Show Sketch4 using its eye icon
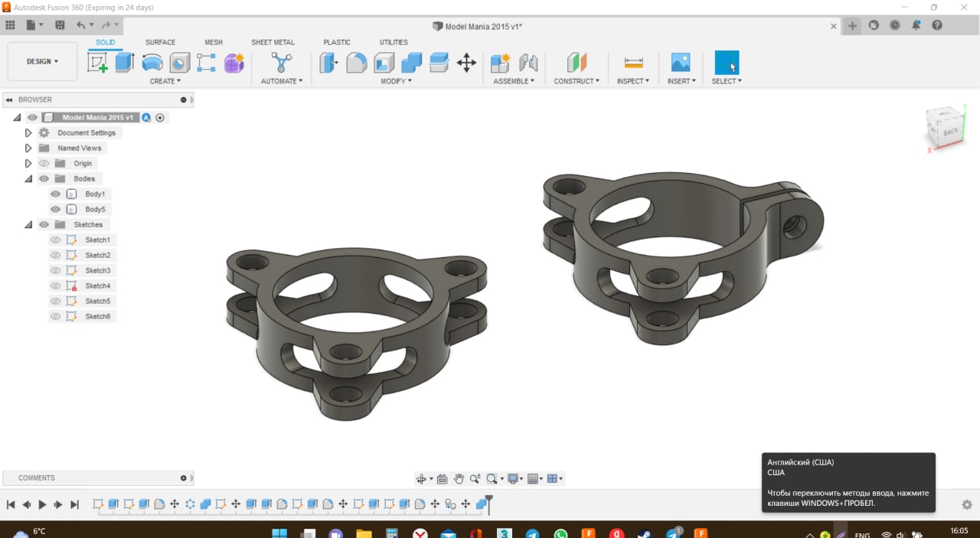This screenshot has width=980, height=538. click(x=55, y=286)
